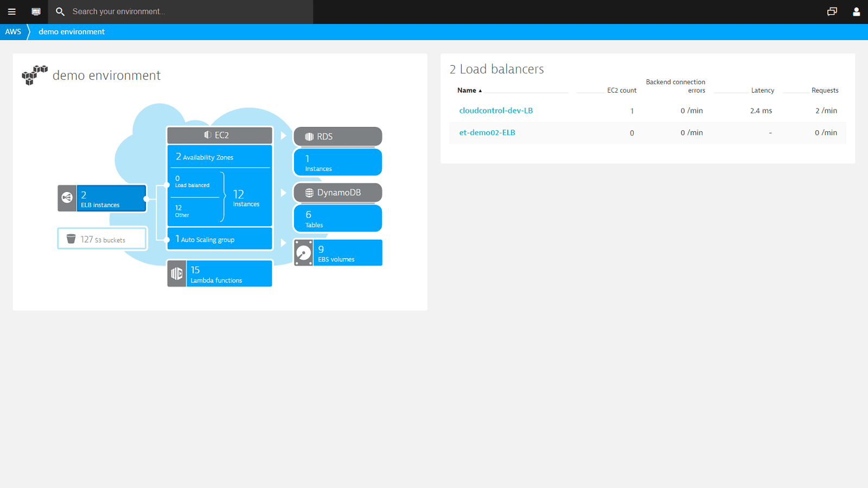Open the 127 S3 buckets tile
868x488 pixels.
(x=102, y=239)
